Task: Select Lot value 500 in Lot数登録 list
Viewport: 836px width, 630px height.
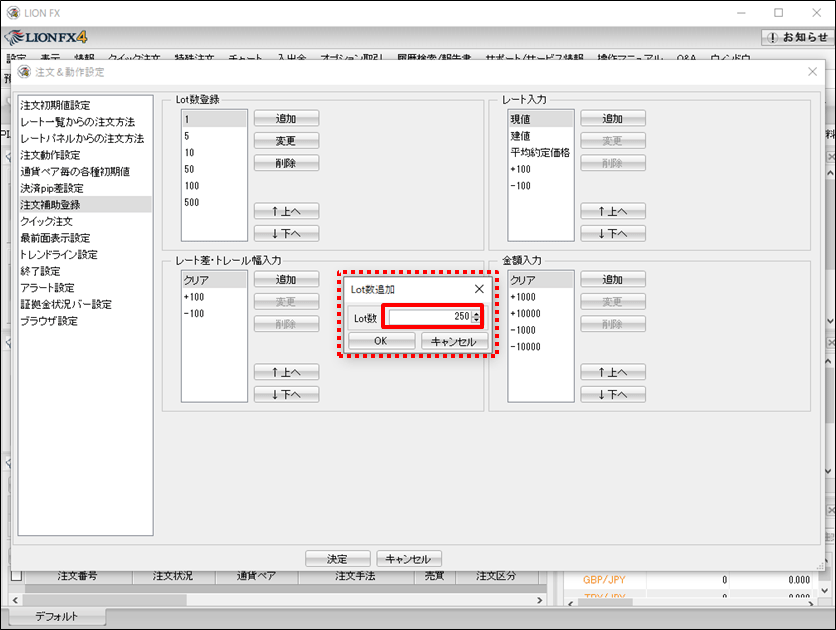Action: [214, 202]
